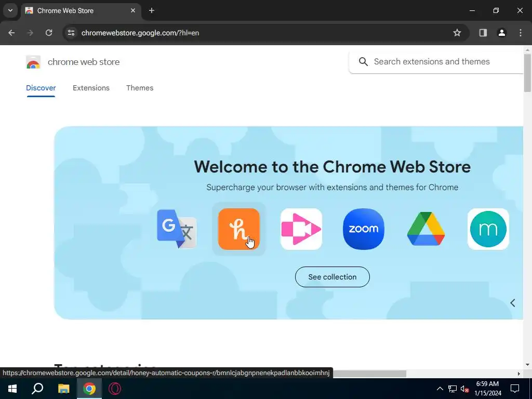
Task: Switch to the Discover tab
Action: pos(41,88)
